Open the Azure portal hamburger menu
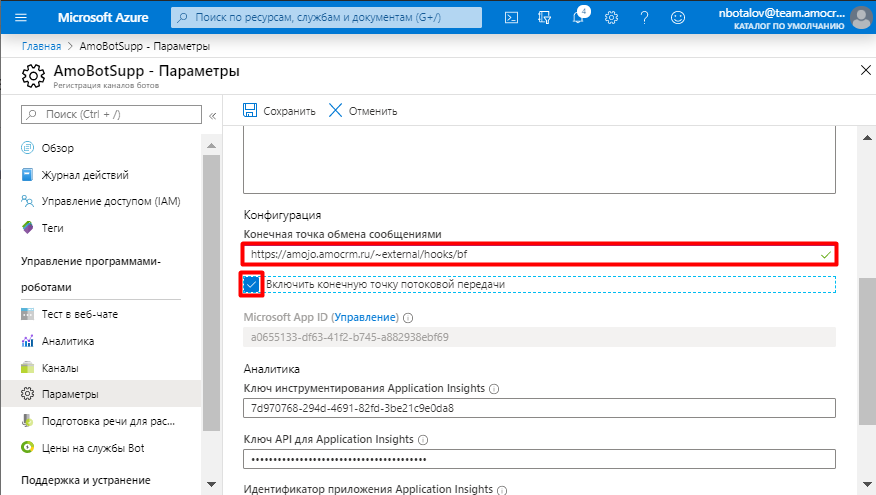The image size is (876, 495). 21,17
